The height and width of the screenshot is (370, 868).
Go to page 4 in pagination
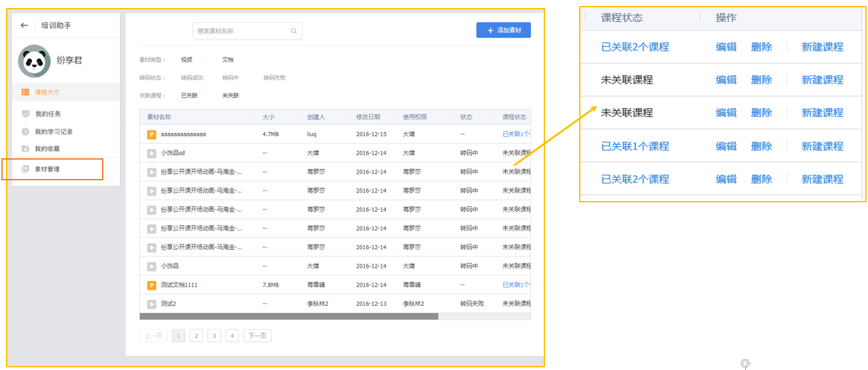(x=232, y=336)
